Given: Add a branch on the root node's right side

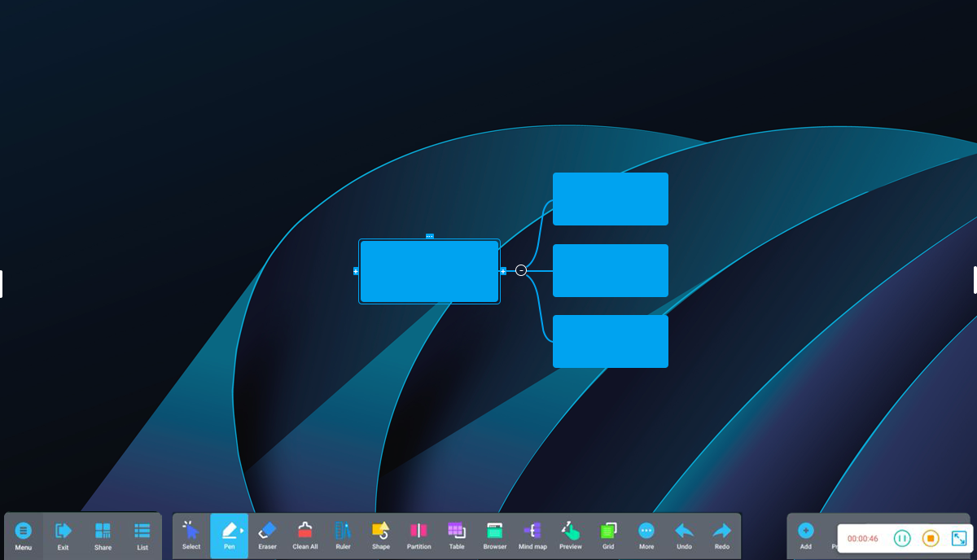Looking at the screenshot, I should [x=503, y=271].
